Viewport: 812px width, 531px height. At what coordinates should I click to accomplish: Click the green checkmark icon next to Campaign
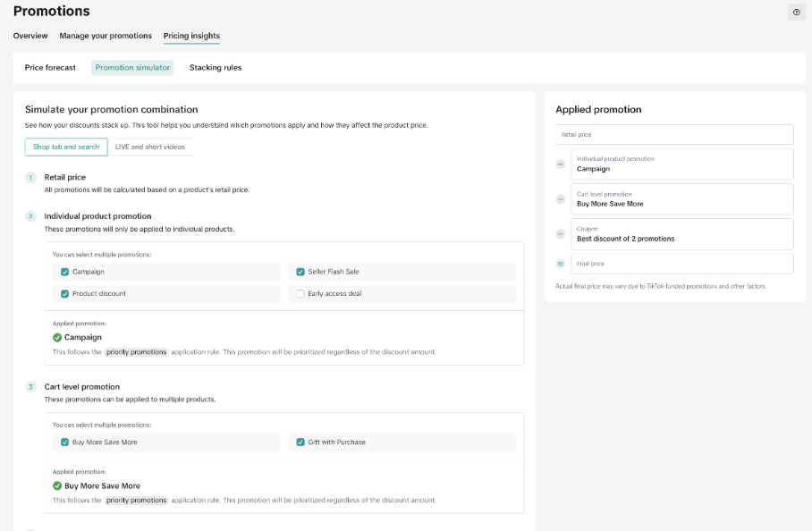(x=57, y=338)
